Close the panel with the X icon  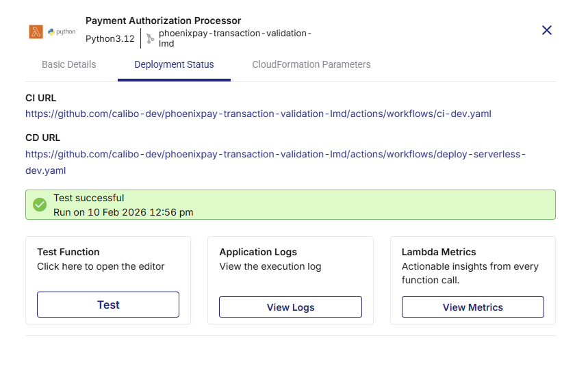(546, 30)
